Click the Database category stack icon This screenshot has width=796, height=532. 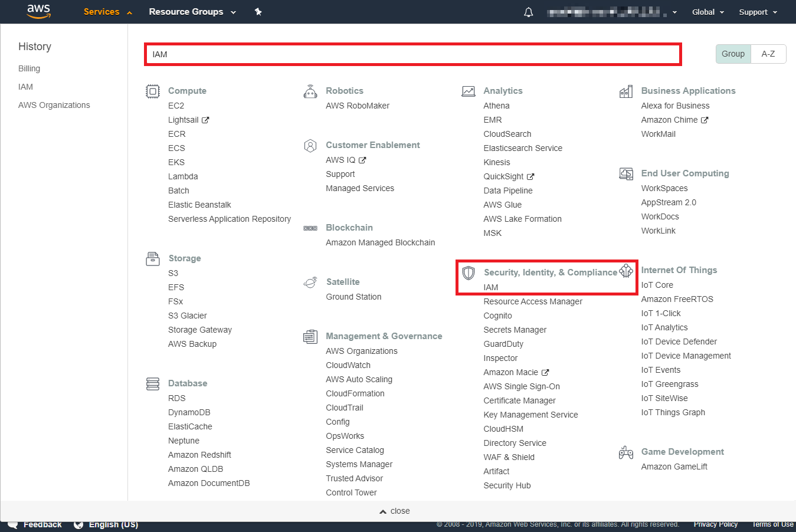(x=153, y=383)
